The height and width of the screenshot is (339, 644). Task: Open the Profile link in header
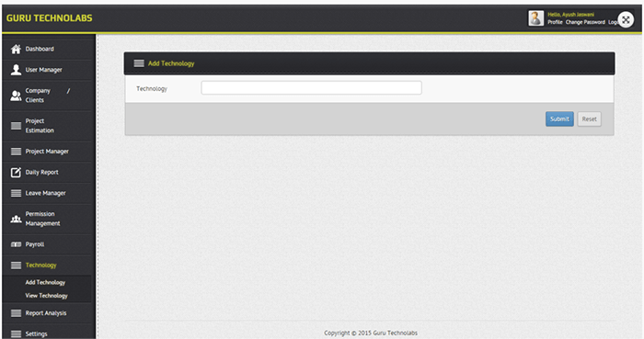555,22
